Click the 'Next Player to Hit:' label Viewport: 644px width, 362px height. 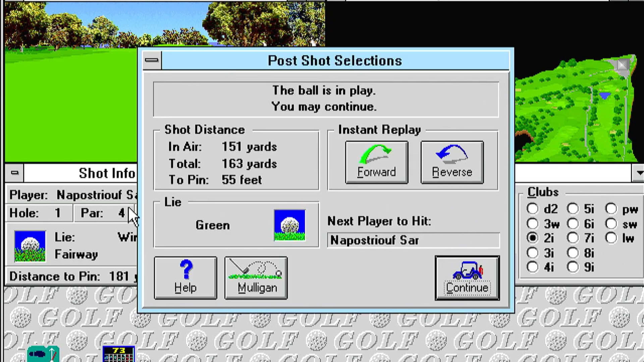379,221
